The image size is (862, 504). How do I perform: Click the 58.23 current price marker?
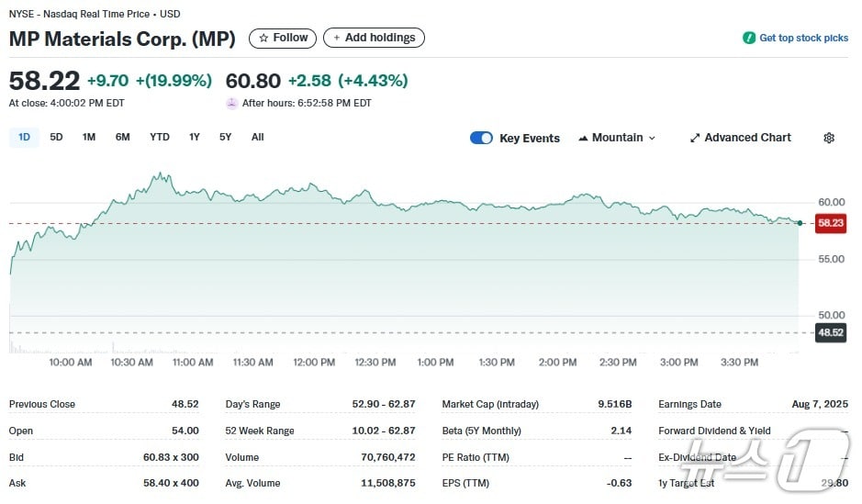(x=830, y=223)
